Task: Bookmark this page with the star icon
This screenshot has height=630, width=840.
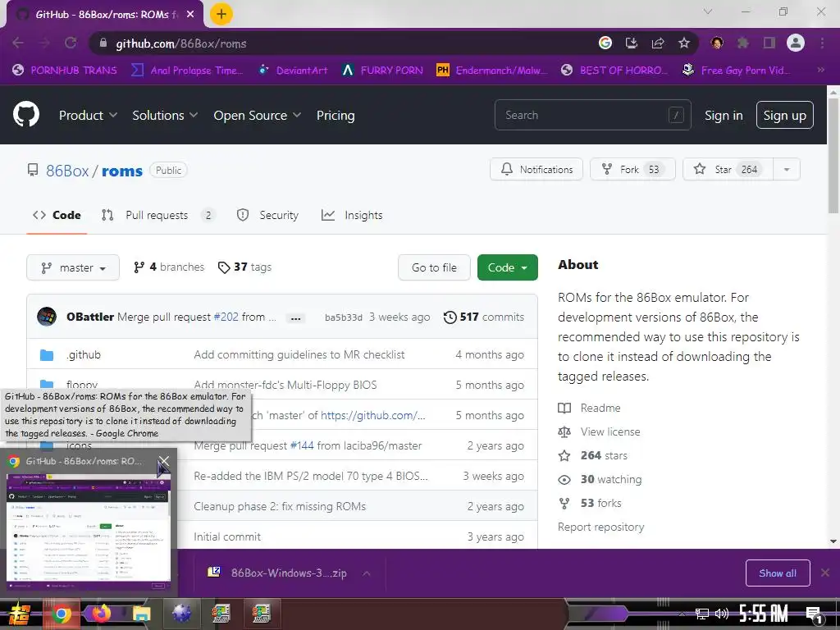Action: (x=684, y=43)
